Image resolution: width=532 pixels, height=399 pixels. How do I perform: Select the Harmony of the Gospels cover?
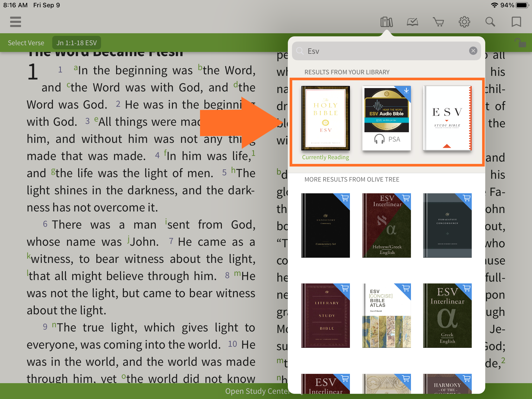pyautogui.click(x=447, y=384)
